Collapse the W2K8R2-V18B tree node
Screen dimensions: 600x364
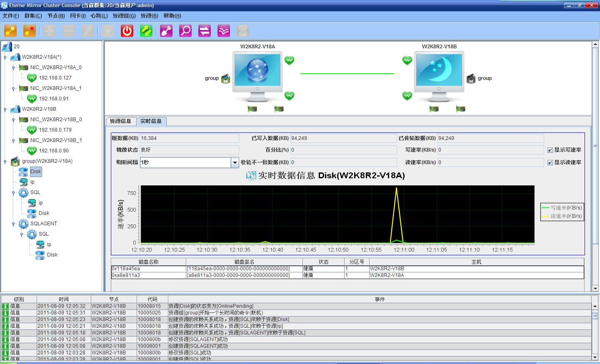click(5, 109)
